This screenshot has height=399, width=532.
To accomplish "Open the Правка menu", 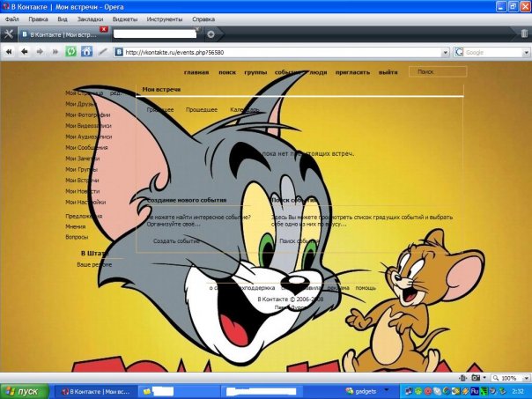I will (x=38, y=19).
